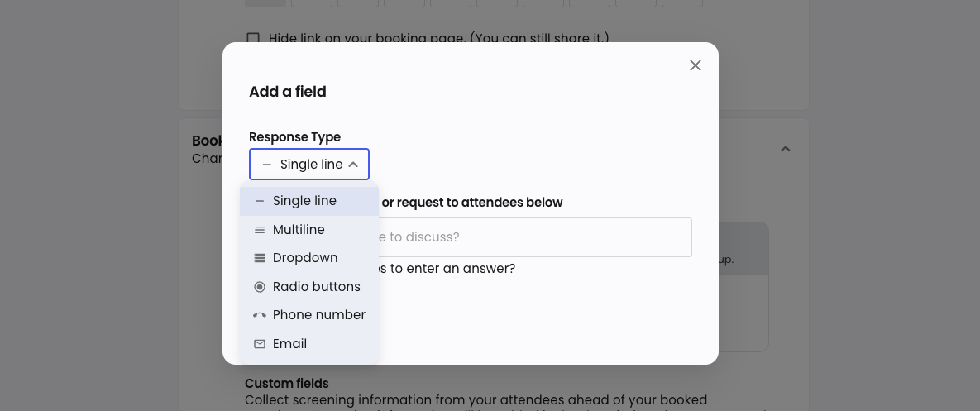Image resolution: width=980 pixels, height=411 pixels.
Task: Click the list icon beside Dropdown option
Action: coord(260,258)
